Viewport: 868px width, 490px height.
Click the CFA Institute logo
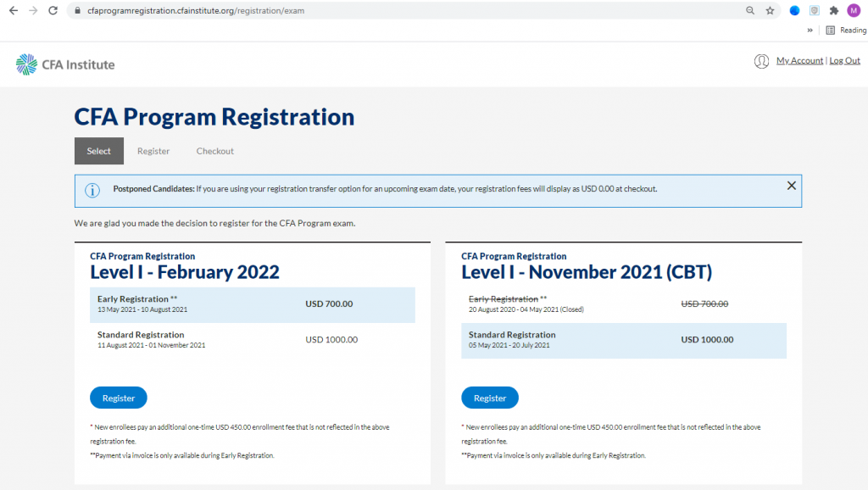[65, 64]
